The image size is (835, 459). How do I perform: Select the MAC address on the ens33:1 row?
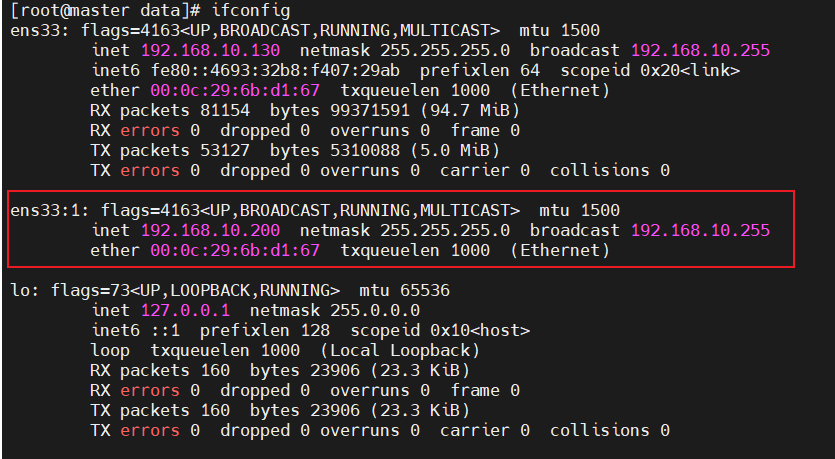click(x=235, y=250)
